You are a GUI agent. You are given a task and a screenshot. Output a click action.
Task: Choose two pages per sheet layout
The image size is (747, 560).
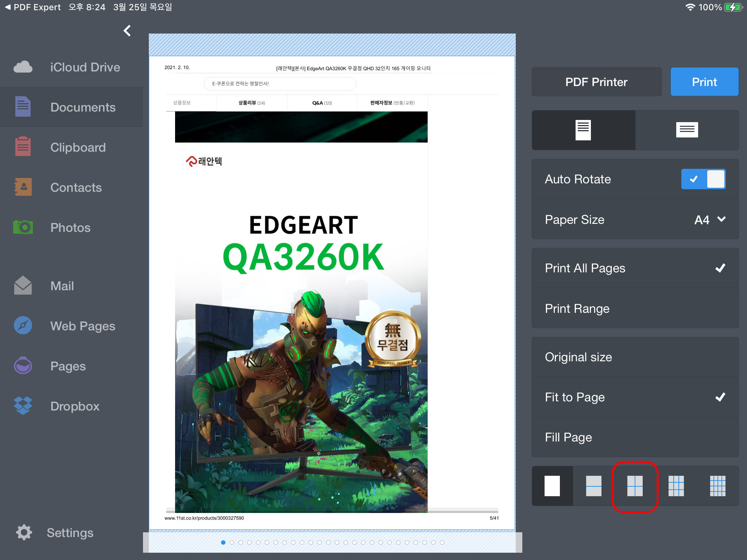tap(593, 486)
